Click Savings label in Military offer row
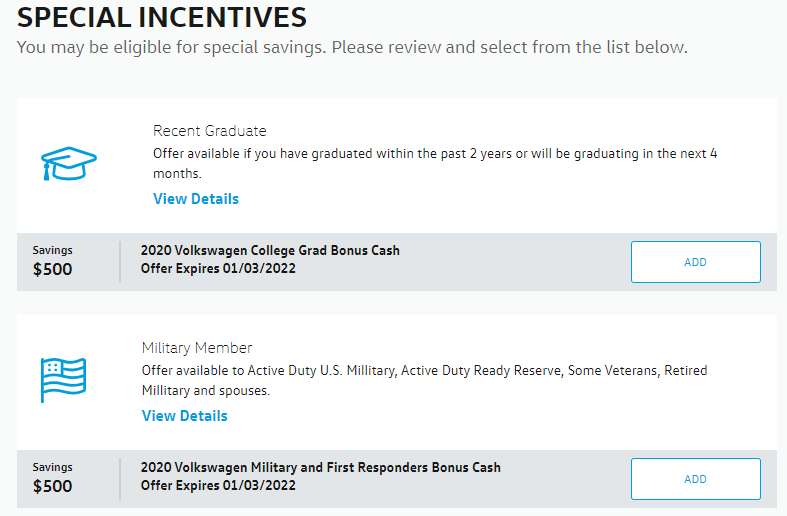The width and height of the screenshot is (787, 516). tap(53, 467)
